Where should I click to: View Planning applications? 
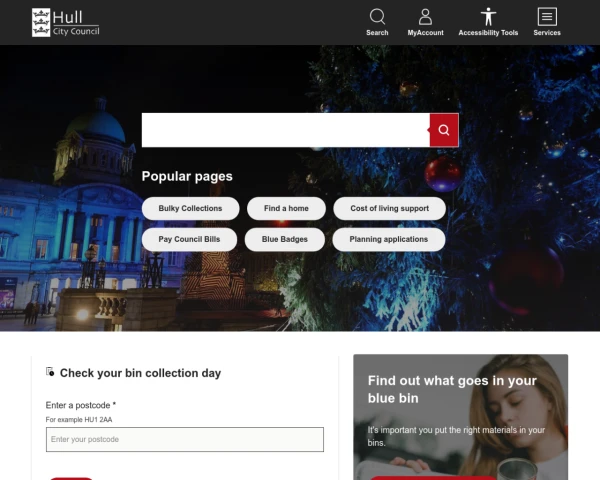pos(388,239)
